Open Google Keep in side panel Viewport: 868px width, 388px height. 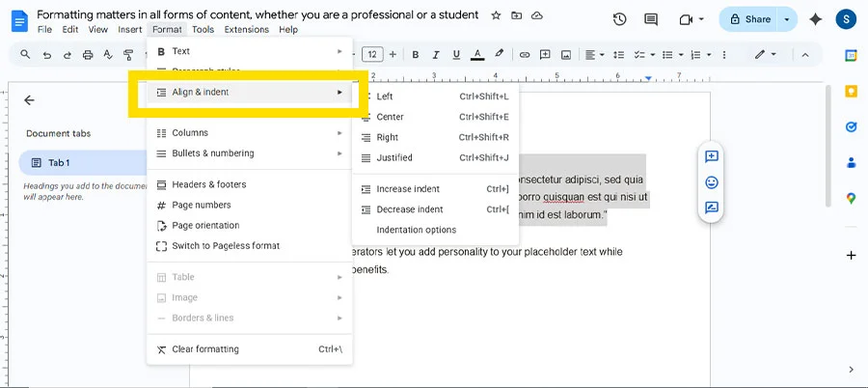[x=851, y=91]
